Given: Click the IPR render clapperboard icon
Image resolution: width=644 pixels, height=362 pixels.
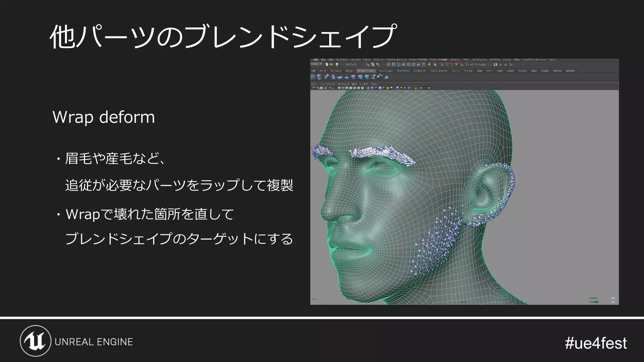Looking at the screenshot, I should [x=506, y=64].
